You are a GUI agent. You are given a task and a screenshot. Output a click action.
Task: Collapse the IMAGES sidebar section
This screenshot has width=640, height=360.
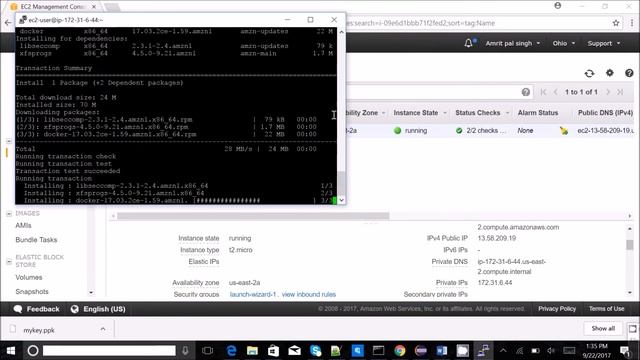point(9,213)
